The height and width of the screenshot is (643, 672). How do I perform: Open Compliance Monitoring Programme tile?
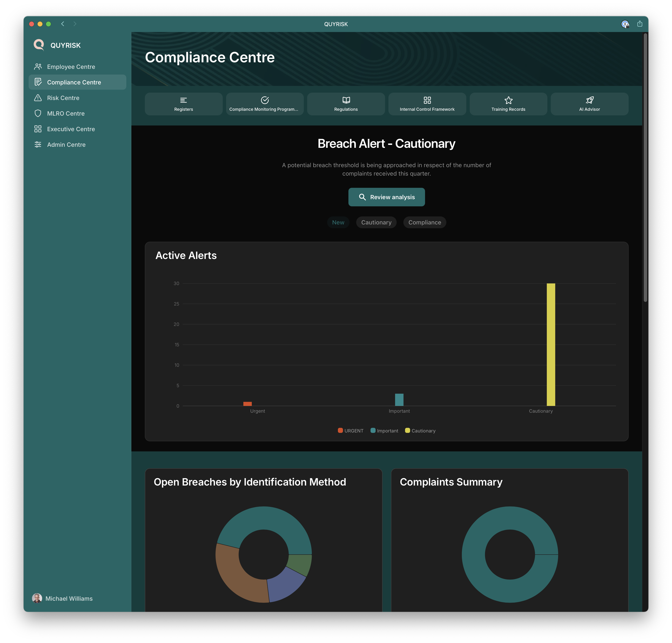(x=265, y=104)
